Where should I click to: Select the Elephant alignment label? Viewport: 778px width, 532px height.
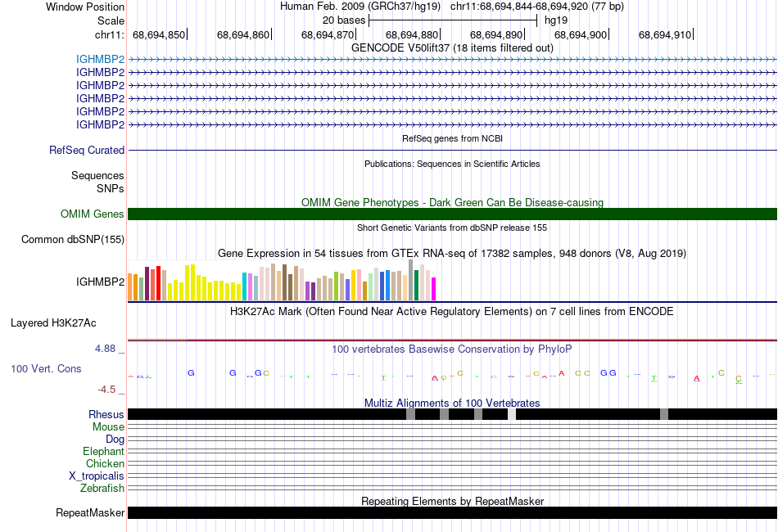tap(103, 451)
